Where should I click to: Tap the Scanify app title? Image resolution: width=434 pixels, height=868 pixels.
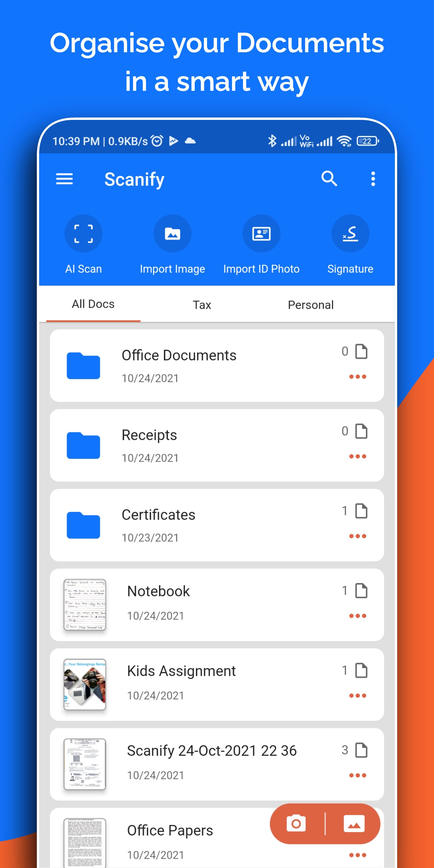[x=134, y=180]
